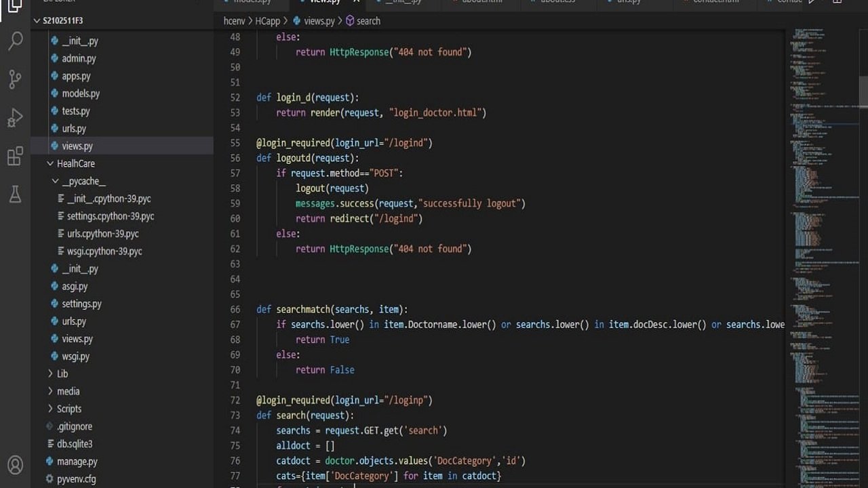Image resolution: width=868 pixels, height=488 pixels.
Task: Collapse the __pycache__ folder
Action: (x=55, y=182)
